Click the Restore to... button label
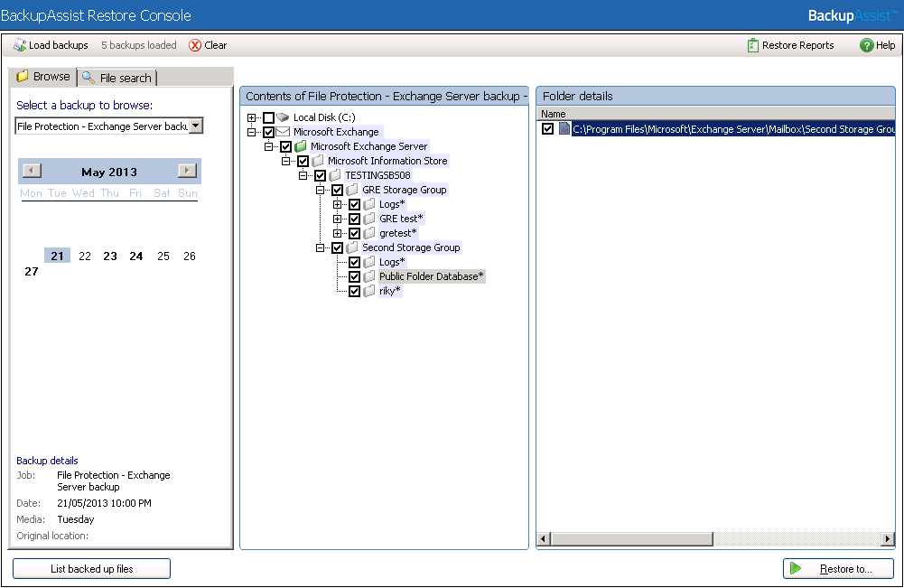904x588 pixels. [x=845, y=569]
